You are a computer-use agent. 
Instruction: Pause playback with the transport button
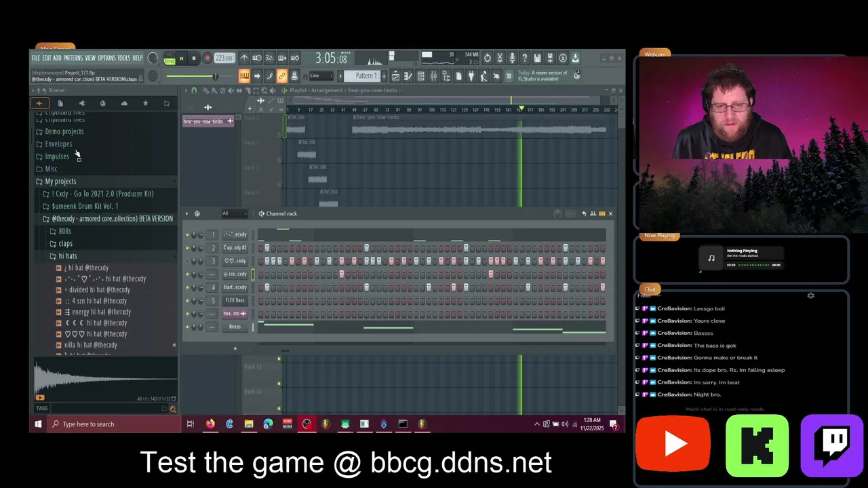[182, 59]
